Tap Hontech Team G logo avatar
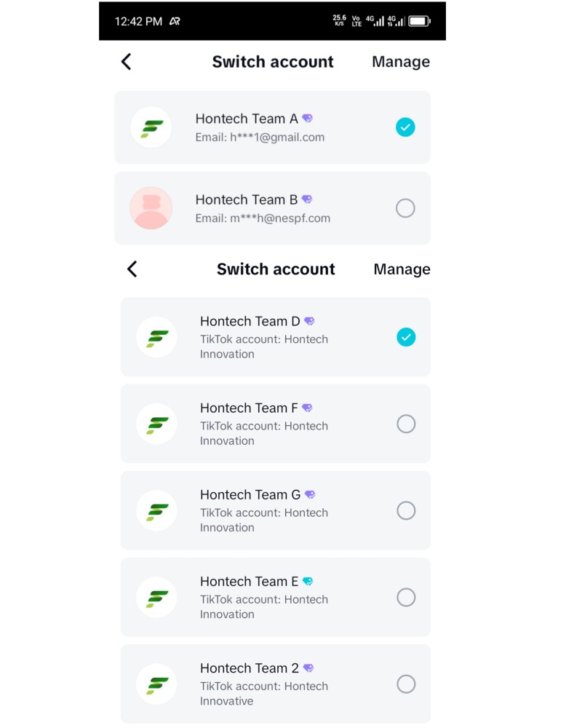The height and width of the screenshot is (728, 582). [x=157, y=511]
